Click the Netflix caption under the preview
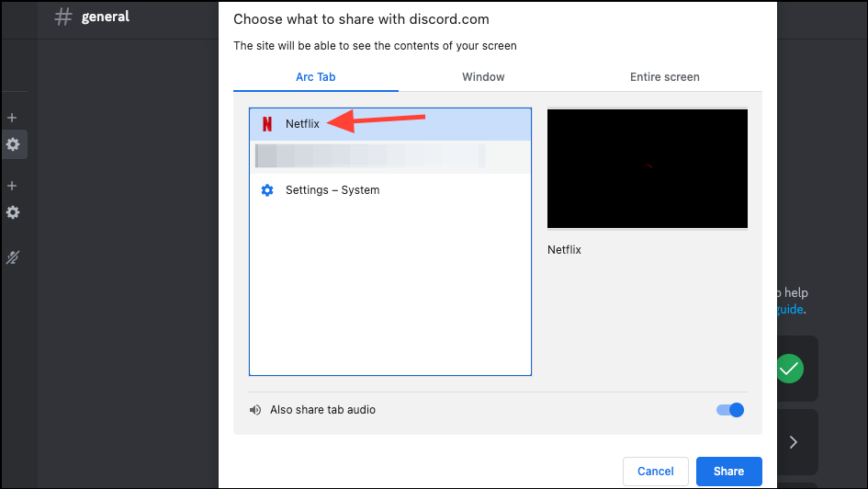 coord(564,250)
